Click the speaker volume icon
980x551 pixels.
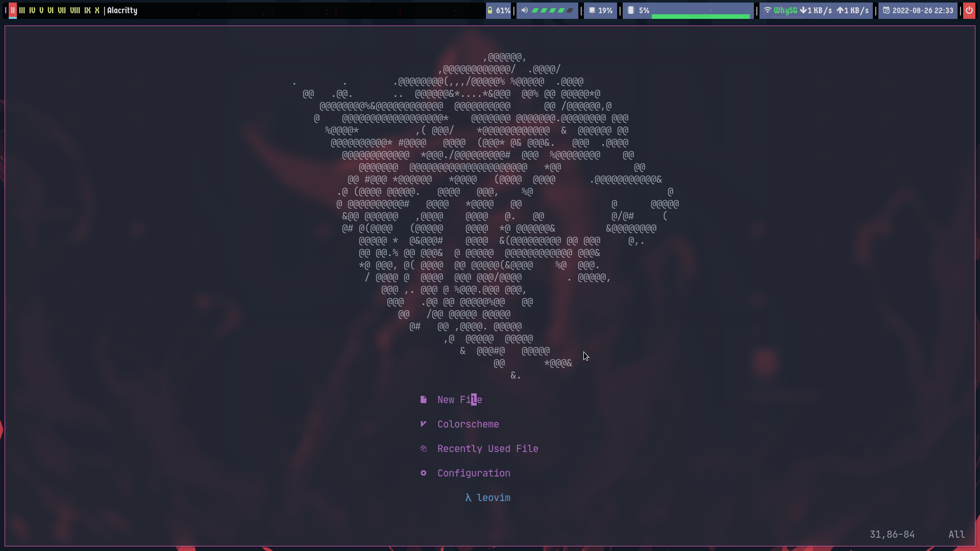[x=525, y=10]
